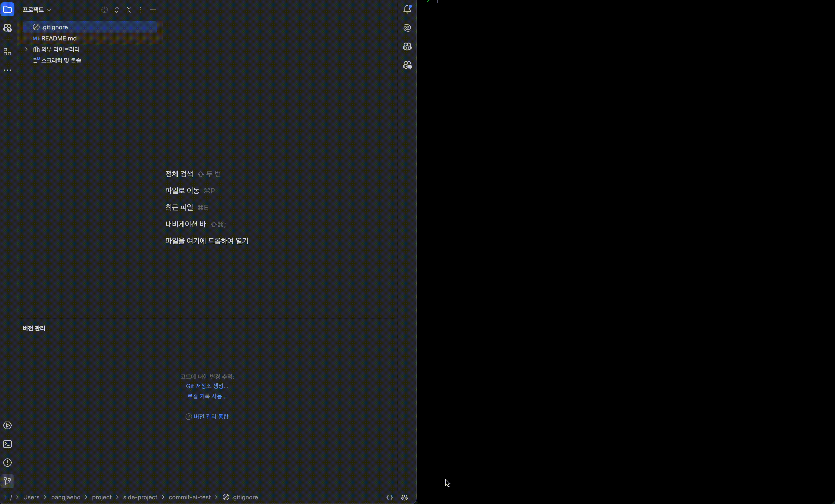Open the notifications bell icon
The height and width of the screenshot is (504, 835).
(x=407, y=10)
